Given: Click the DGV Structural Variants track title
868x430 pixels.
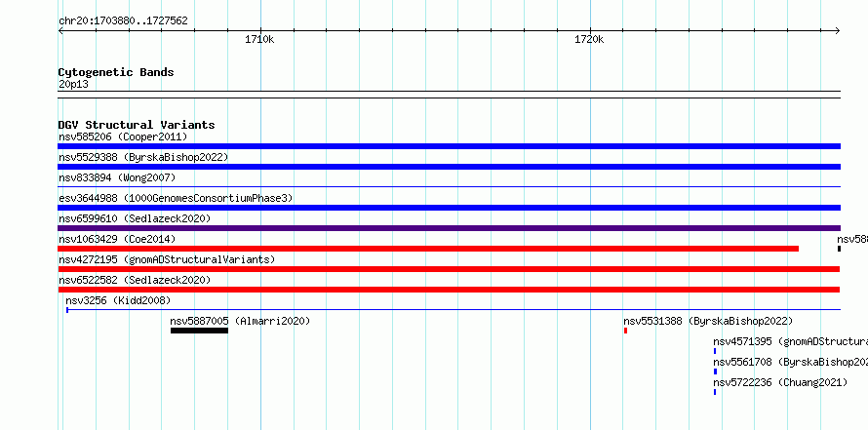Looking at the screenshot, I should (x=137, y=125).
